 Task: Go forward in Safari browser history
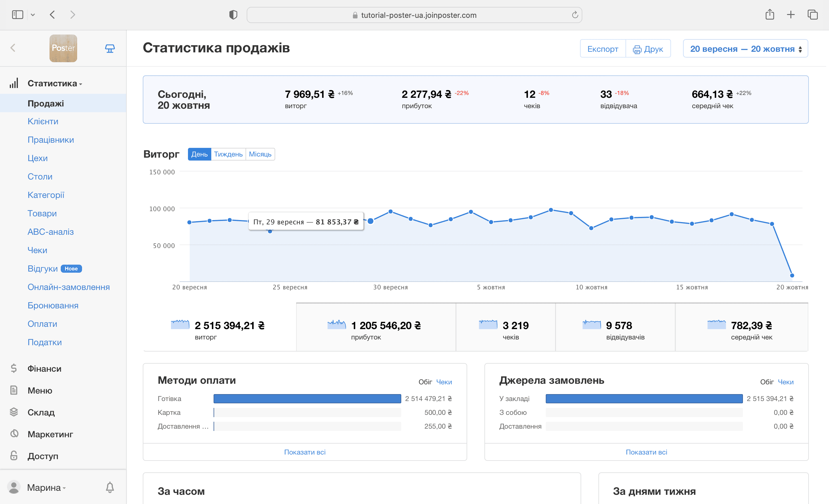click(73, 15)
